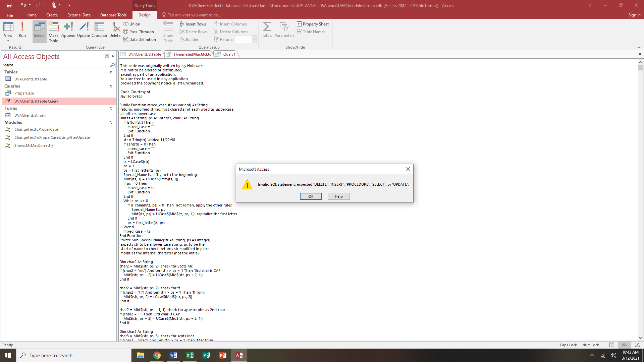Choose the Crosstab query icon
644x362 pixels.
tap(99, 30)
